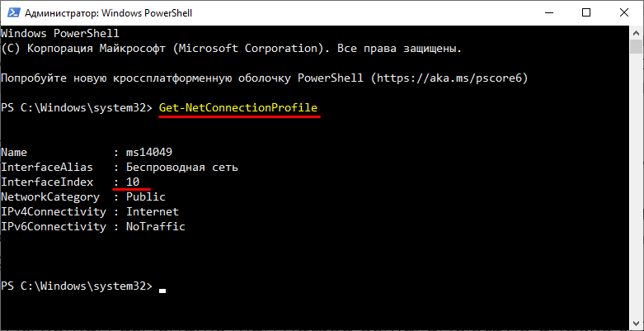Click the IPv6Connectivity field label
Viewport: 644px width, 331px height.
pyautogui.click(x=54, y=226)
